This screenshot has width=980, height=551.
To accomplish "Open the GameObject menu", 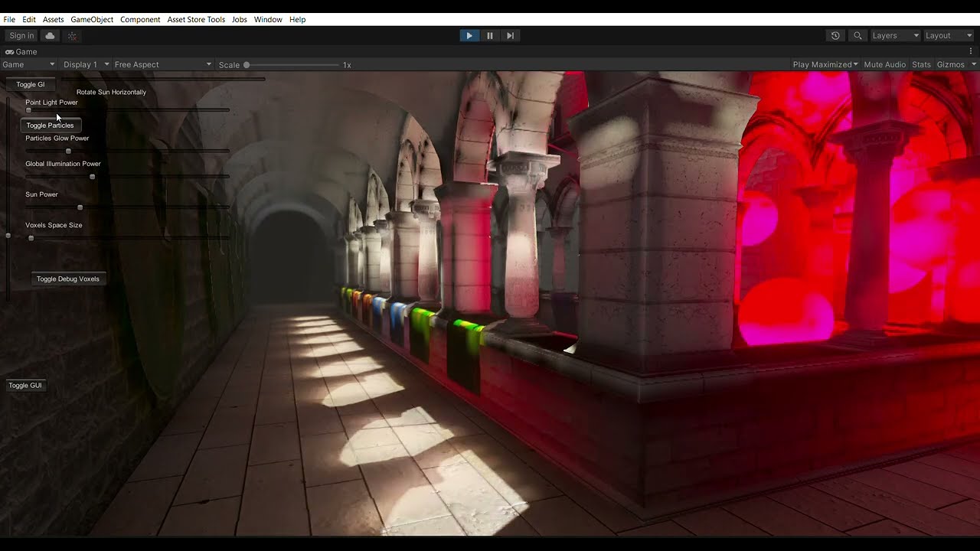I will (92, 19).
